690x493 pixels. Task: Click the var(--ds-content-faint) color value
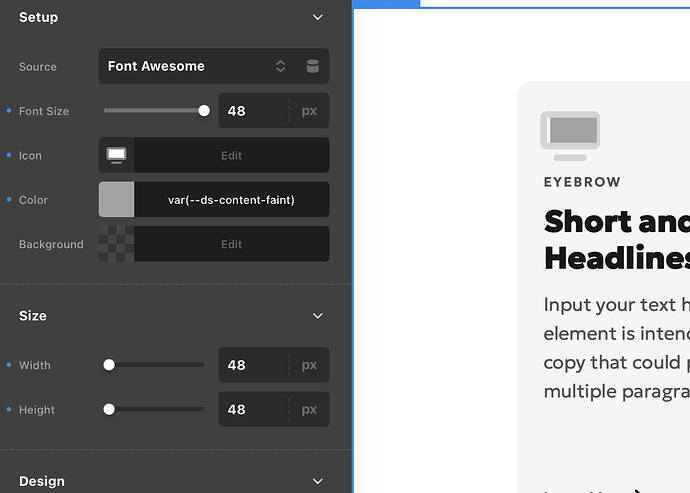click(x=231, y=200)
